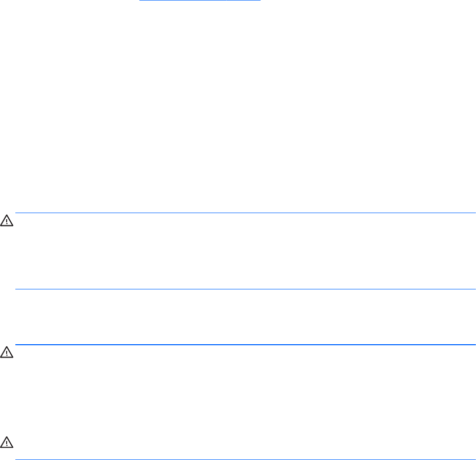
Task: Click the blue rule above first caution
Action: point(245,213)
